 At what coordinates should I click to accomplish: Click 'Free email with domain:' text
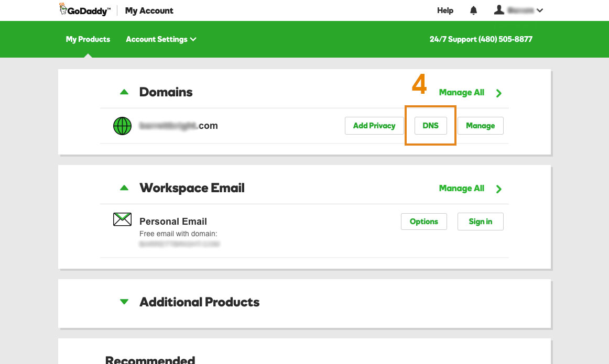click(x=178, y=234)
